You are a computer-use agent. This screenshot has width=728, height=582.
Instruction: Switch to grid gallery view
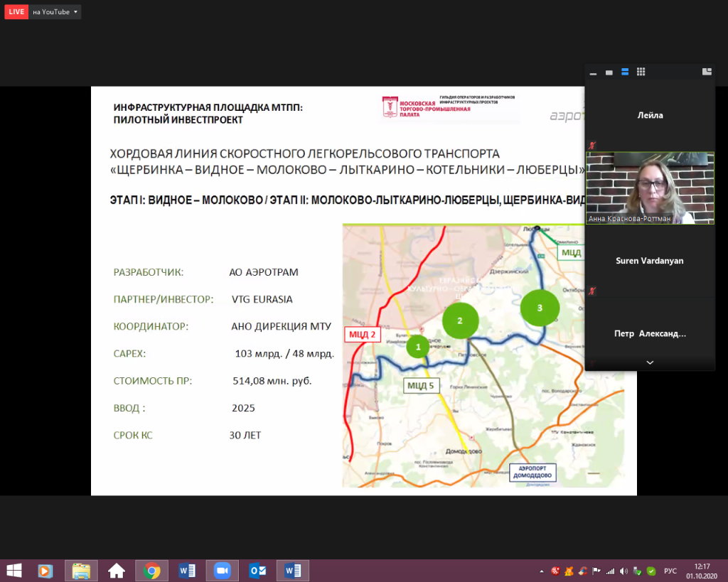pos(641,72)
